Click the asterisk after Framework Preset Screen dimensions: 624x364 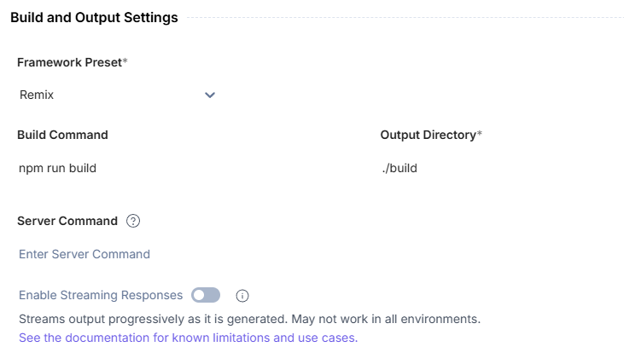[125, 61]
